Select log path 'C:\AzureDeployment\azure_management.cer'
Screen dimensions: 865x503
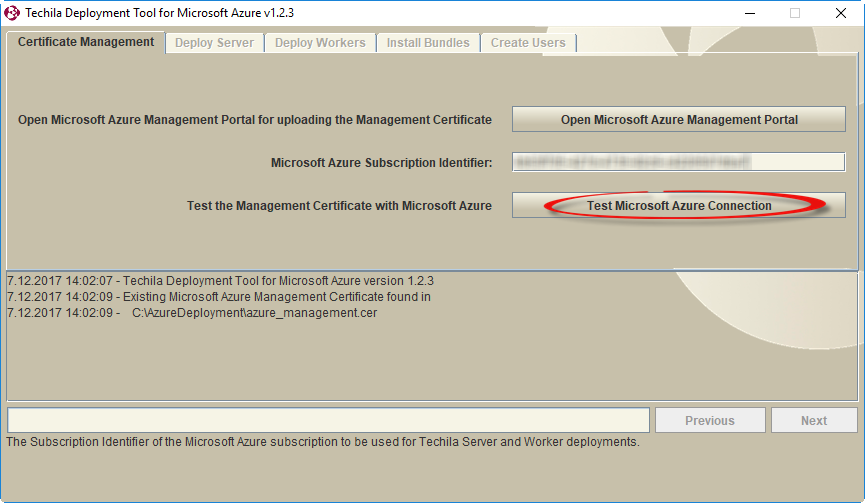pos(254,313)
